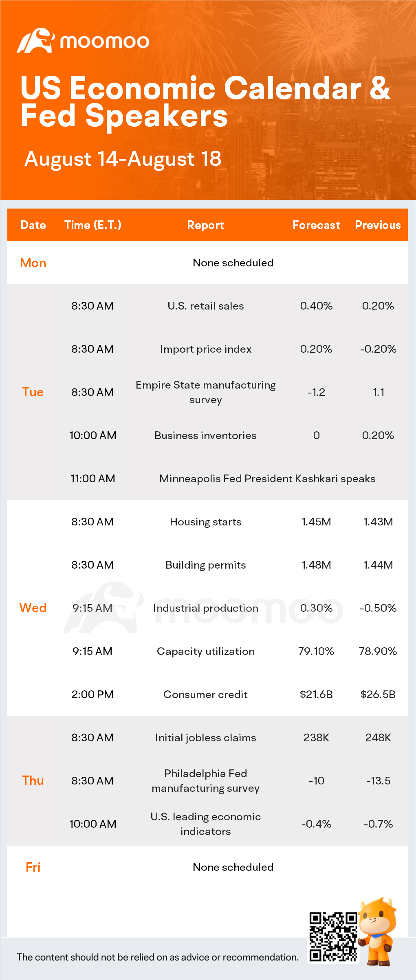416x980 pixels.
Task: Click the Housing starts report row
Action: (x=208, y=522)
